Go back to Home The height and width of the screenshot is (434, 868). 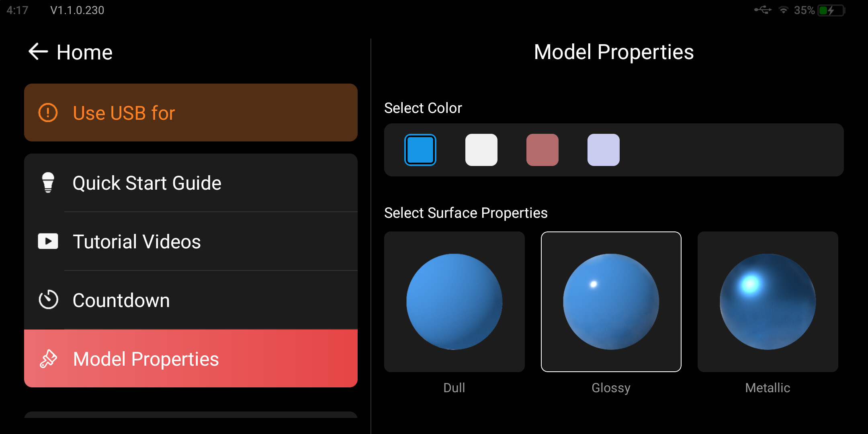tap(84, 53)
